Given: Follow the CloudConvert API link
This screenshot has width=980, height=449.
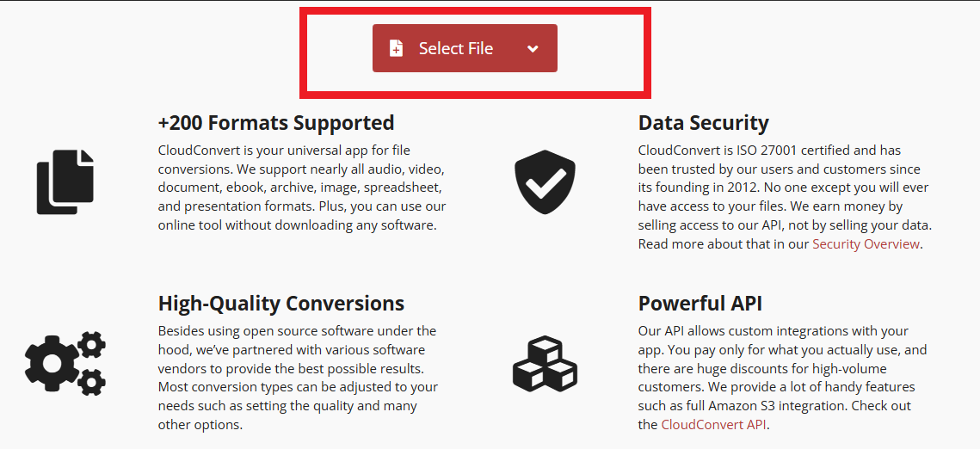Looking at the screenshot, I should click(712, 425).
